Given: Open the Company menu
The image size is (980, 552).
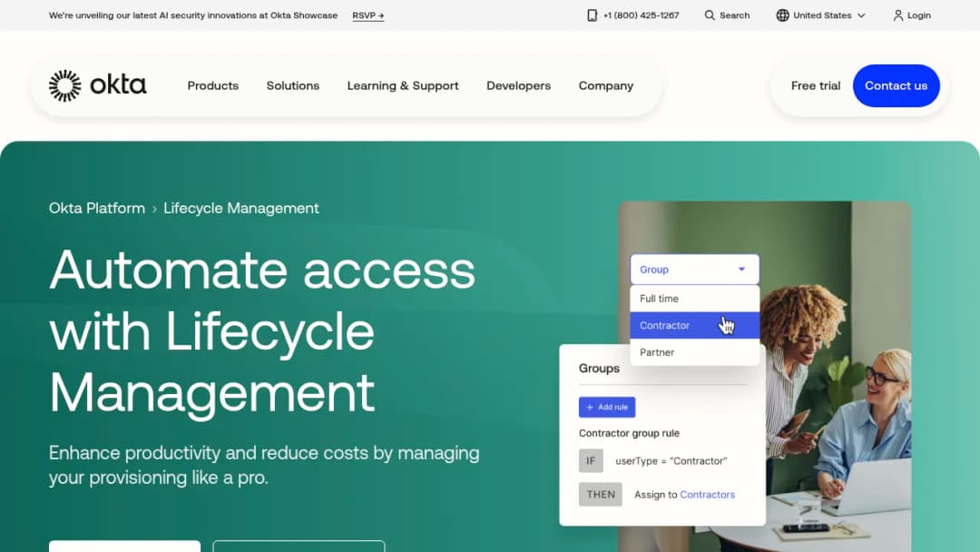Looking at the screenshot, I should [x=605, y=85].
